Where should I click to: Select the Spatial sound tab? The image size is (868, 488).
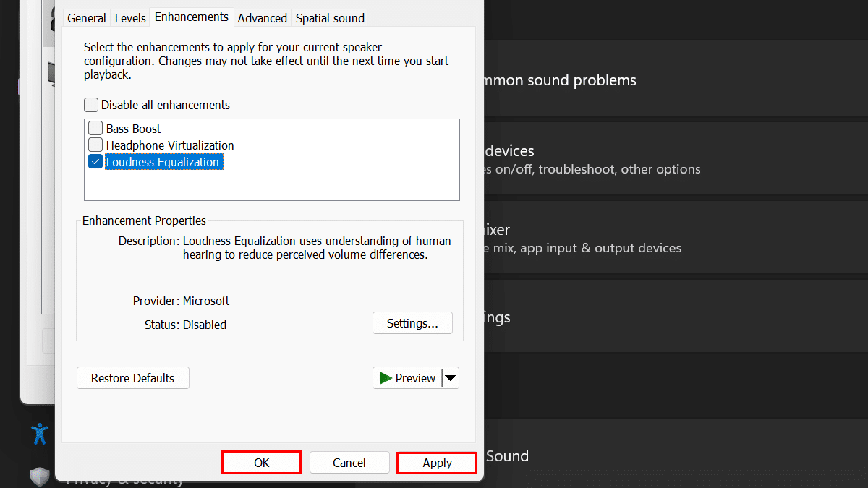coord(330,18)
